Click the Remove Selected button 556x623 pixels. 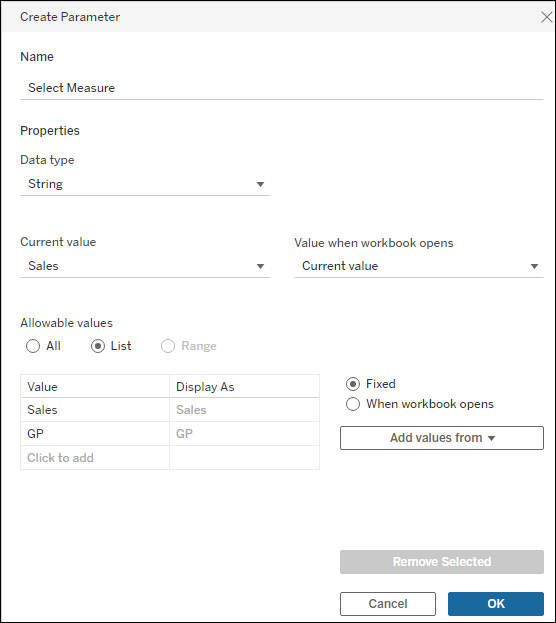click(x=442, y=562)
